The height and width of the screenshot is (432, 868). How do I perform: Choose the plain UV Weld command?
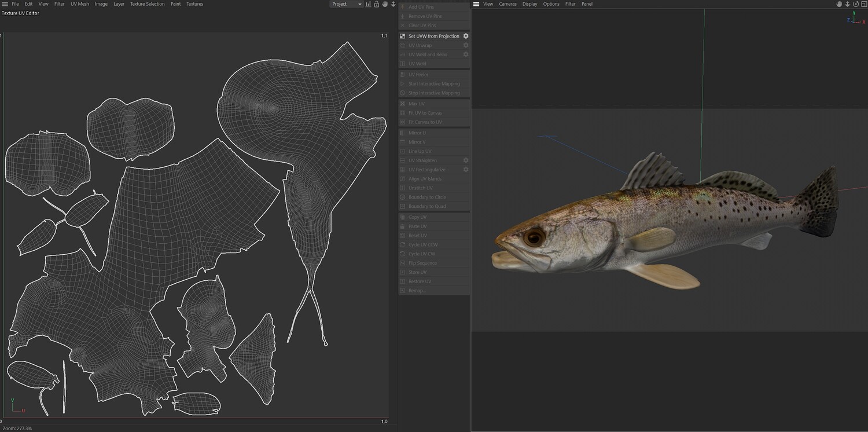(434, 64)
